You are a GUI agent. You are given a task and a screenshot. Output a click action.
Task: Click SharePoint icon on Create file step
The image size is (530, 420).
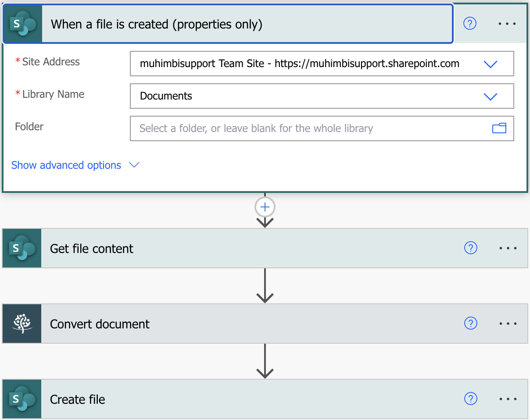(x=22, y=399)
